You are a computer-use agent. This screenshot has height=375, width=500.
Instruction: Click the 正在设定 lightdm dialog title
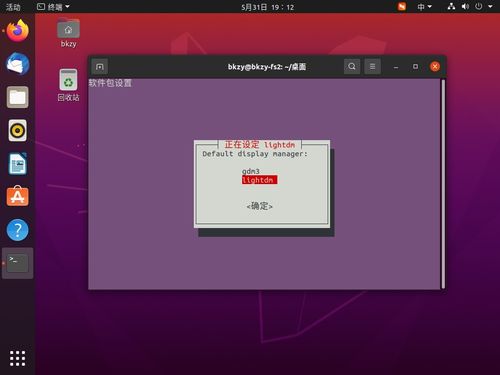pos(260,145)
